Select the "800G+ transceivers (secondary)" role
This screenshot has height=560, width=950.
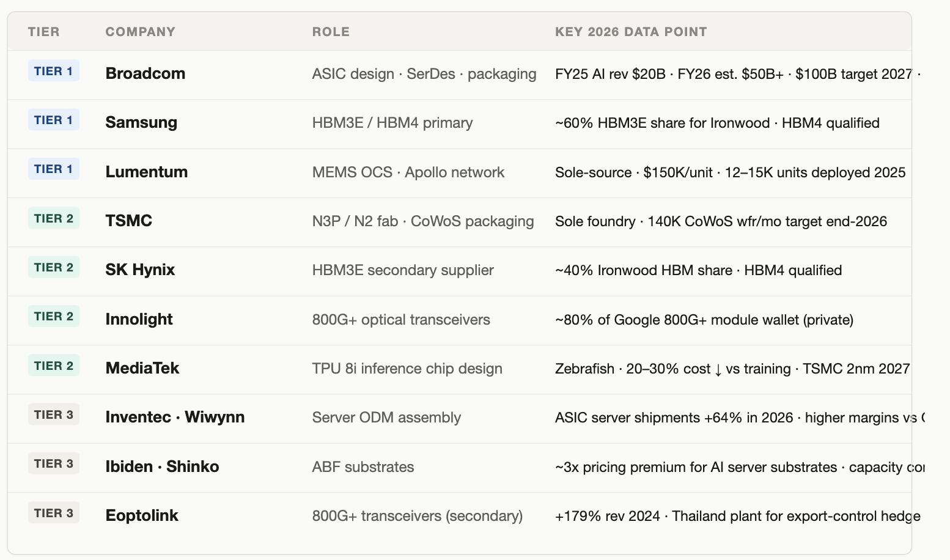pyautogui.click(x=418, y=516)
